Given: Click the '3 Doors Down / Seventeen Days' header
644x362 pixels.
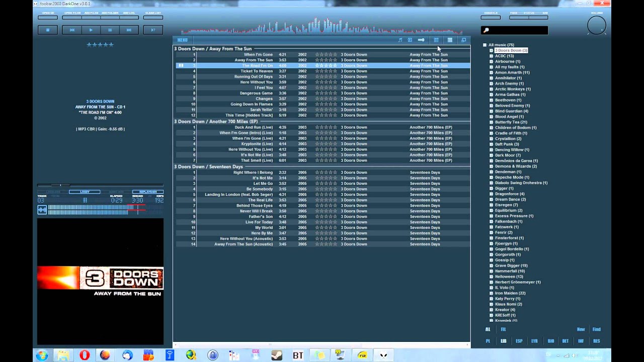Looking at the screenshot, I should coord(208,166).
